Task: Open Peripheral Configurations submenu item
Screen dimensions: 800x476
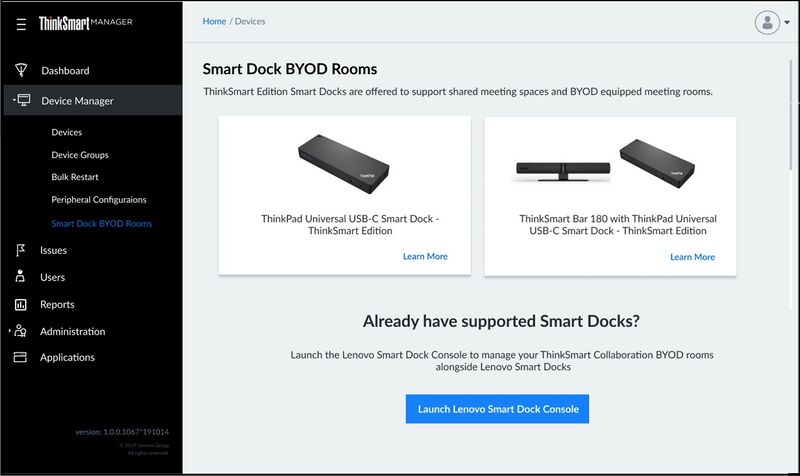Action: pyautogui.click(x=98, y=200)
